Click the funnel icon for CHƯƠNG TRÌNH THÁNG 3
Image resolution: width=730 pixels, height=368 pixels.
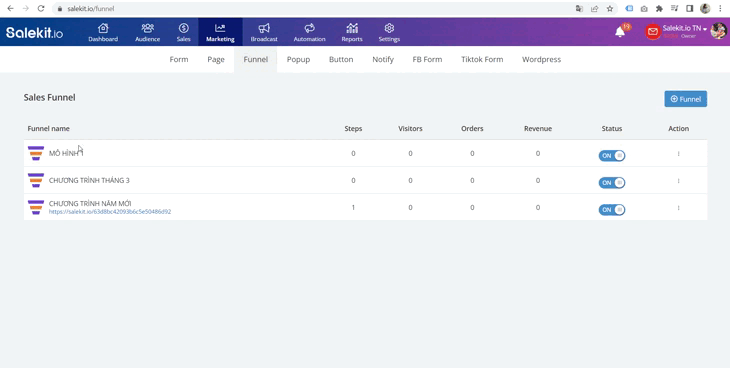pos(36,180)
